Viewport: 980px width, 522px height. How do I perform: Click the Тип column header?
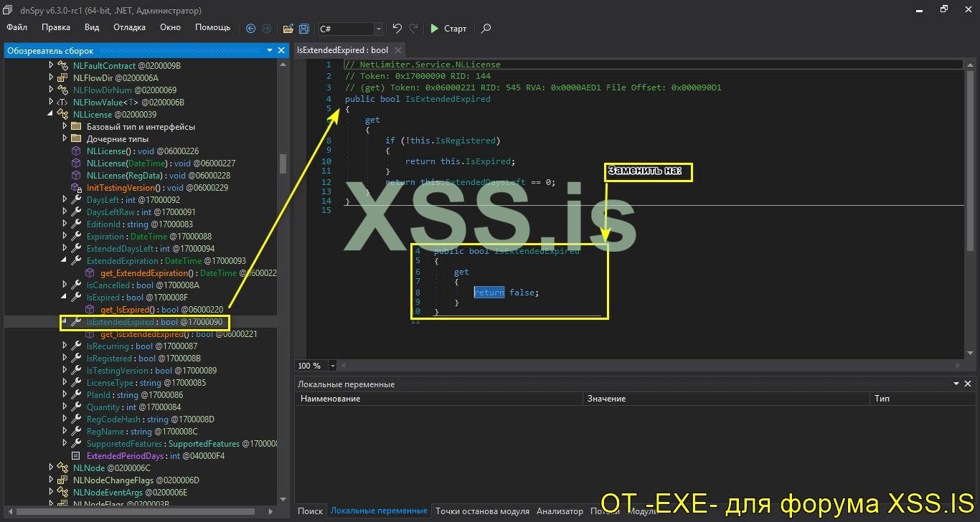[x=923, y=398]
